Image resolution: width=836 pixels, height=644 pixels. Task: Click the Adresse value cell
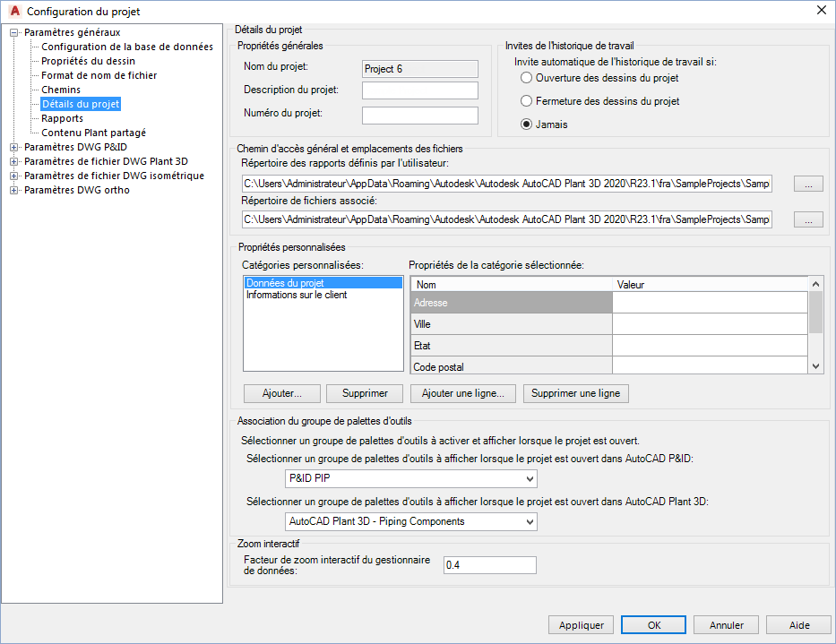point(711,303)
